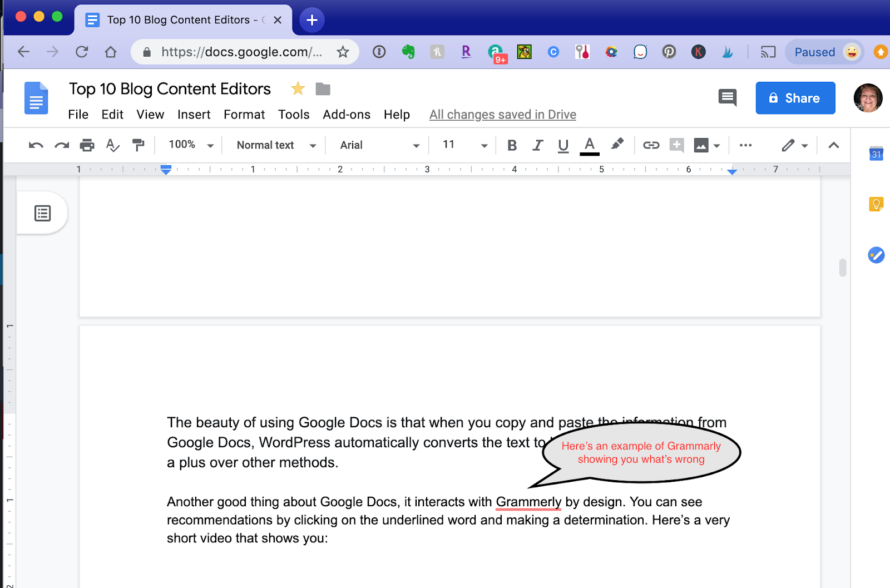Show the document outline panel
Image resolution: width=890 pixels, height=588 pixels.
tap(43, 213)
